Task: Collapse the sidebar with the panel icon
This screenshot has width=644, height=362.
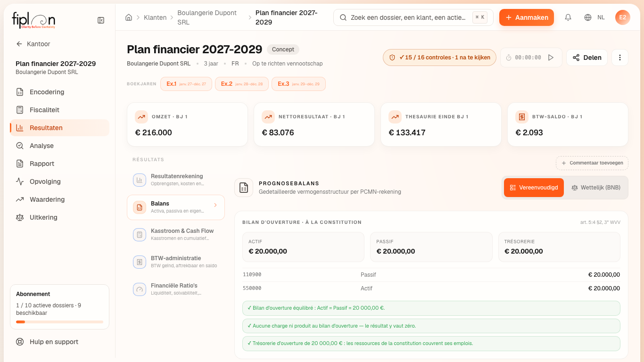Action: pyautogui.click(x=101, y=20)
